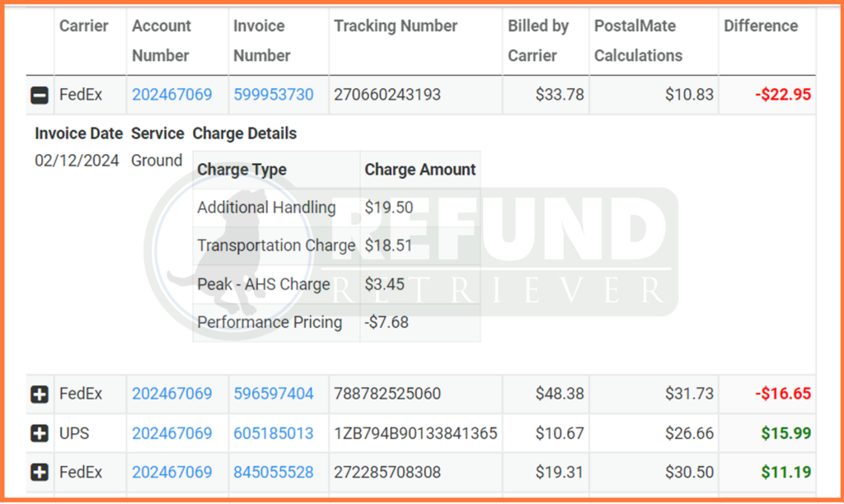This screenshot has width=844, height=504.
Task: Open invoice 845055528 link
Action: [274, 472]
